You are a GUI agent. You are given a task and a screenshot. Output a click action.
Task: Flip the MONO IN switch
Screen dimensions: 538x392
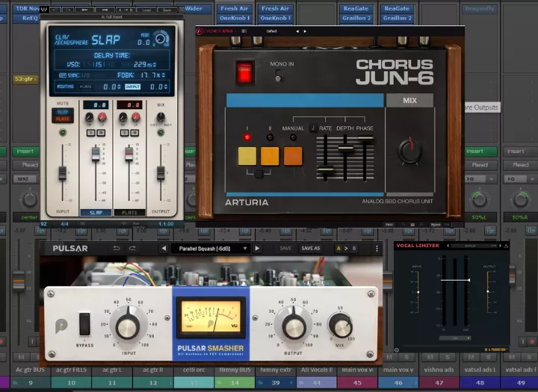pos(278,77)
